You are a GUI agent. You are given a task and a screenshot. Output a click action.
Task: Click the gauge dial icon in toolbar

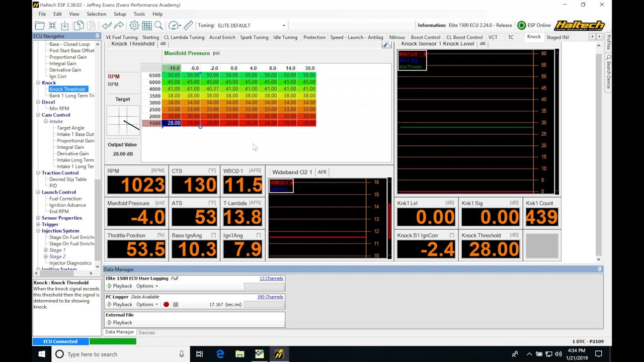point(173,26)
